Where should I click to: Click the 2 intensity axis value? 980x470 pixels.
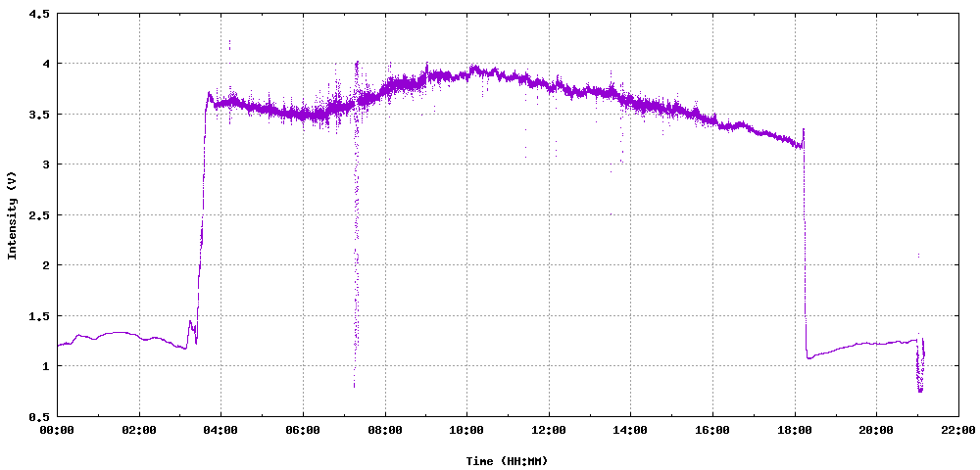[x=47, y=265]
